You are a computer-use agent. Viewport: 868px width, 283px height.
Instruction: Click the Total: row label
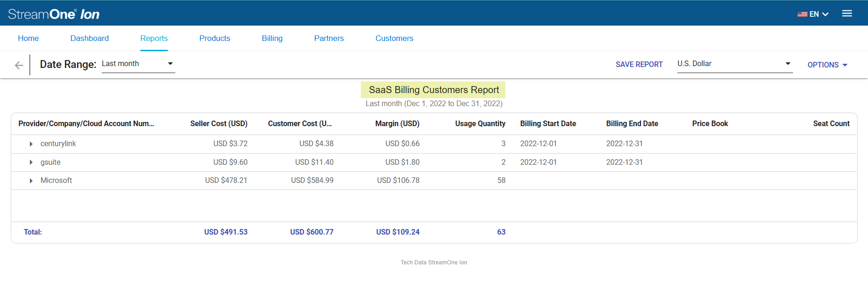(33, 232)
